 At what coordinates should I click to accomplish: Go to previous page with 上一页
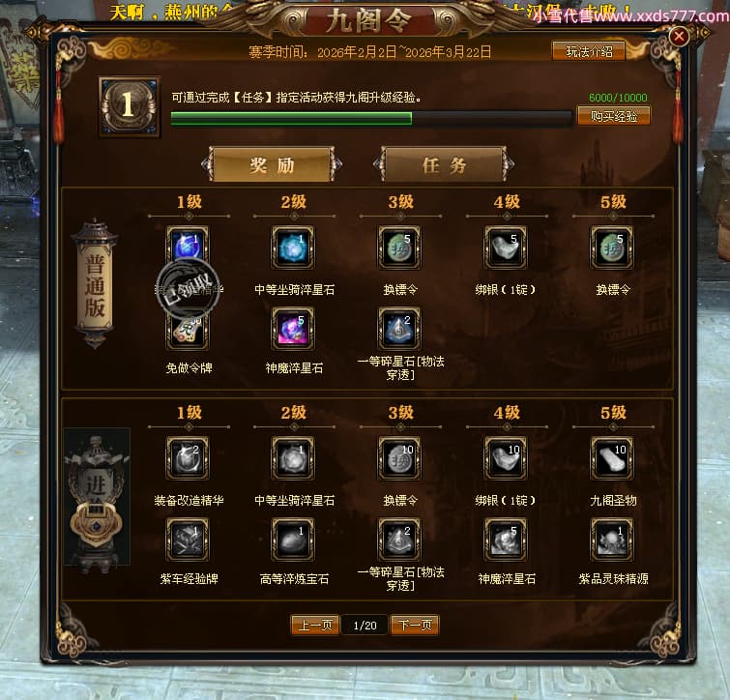[315, 625]
